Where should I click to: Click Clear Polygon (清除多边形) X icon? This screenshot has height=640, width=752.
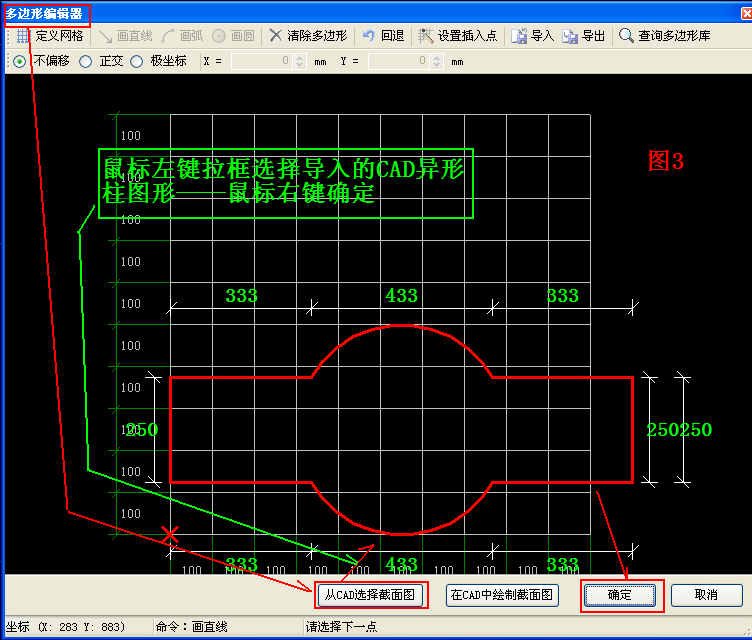point(275,36)
